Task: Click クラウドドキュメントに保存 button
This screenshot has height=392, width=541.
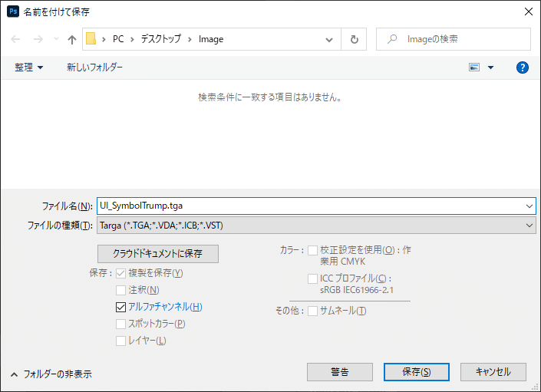Action: click(x=158, y=254)
